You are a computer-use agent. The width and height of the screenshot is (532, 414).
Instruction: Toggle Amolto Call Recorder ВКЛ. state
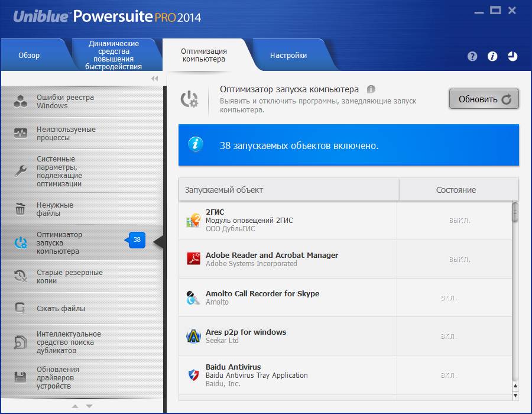tap(449, 298)
